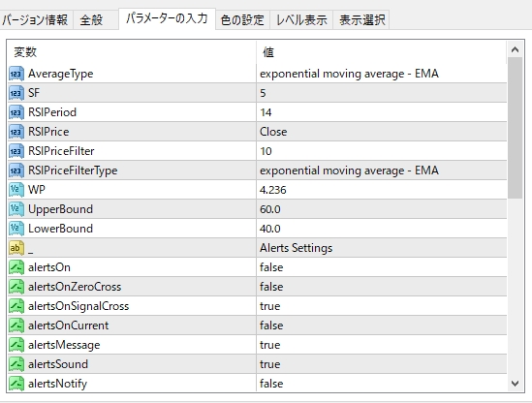Image resolution: width=532 pixels, height=403 pixels.
Task: Click the green boolean icon beside alertsOn
Action: [x=16, y=267]
